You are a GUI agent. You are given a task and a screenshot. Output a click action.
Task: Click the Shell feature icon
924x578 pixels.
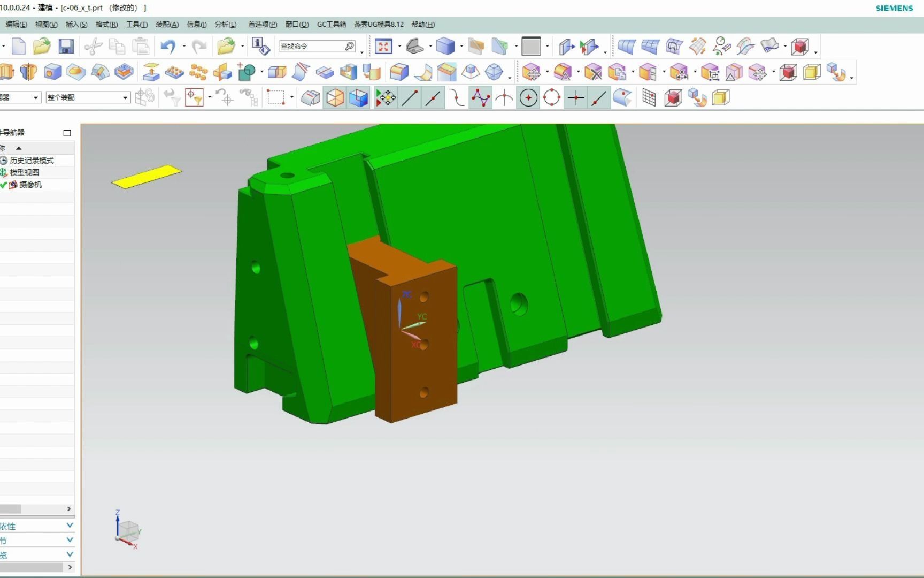pos(348,72)
